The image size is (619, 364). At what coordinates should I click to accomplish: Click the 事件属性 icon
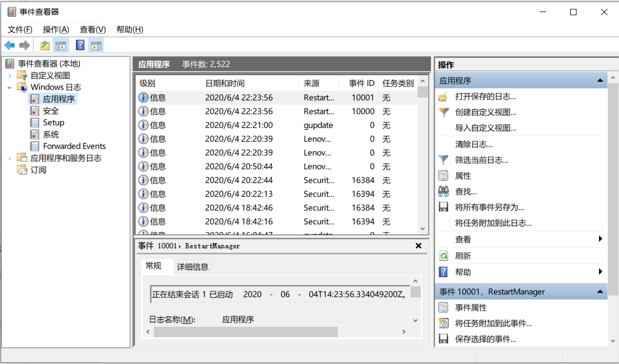click(x=443, y=307)
